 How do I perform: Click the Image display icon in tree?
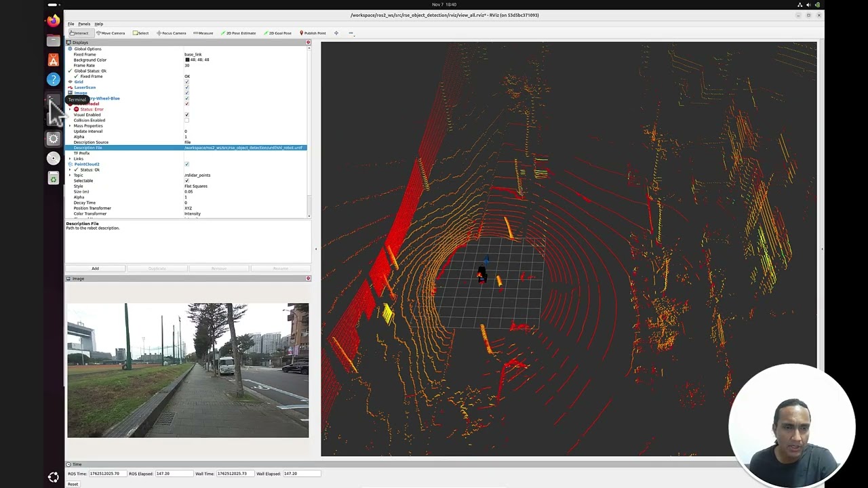tap(70, 93)
